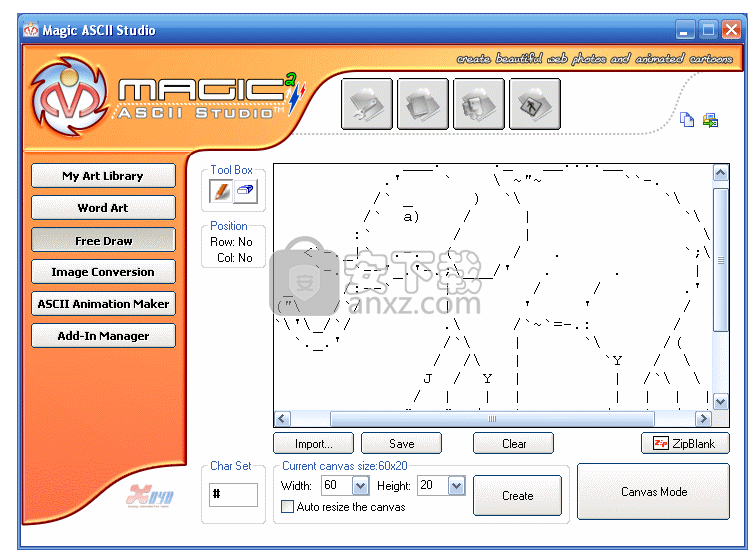The width and height of the screenshot is (754, 556).
Task: Expand the Height dropdown
Action: click(456, 486)
